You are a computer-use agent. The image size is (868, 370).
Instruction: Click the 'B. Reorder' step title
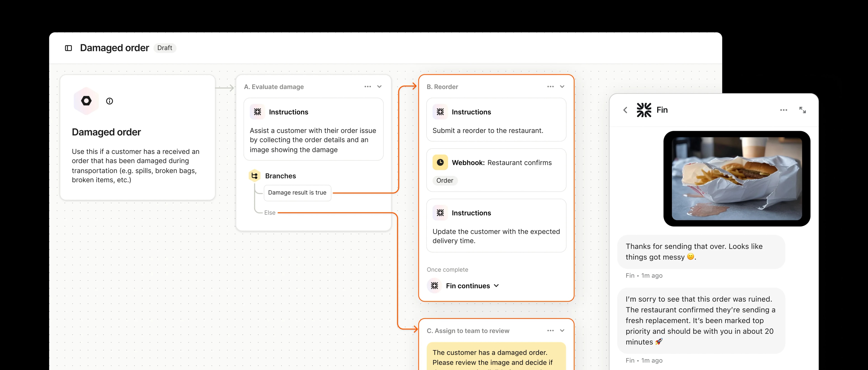click(x=442, y=87)
